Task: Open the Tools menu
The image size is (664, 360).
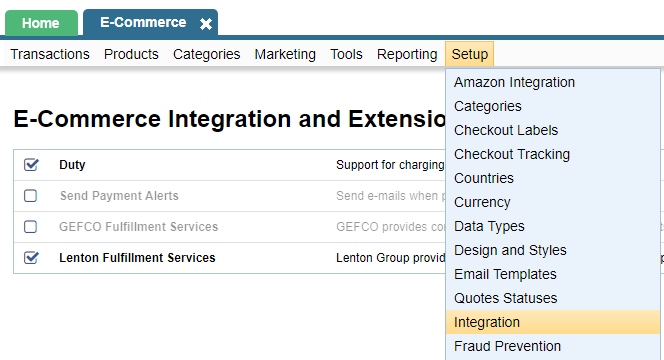Action: (346, 54)
